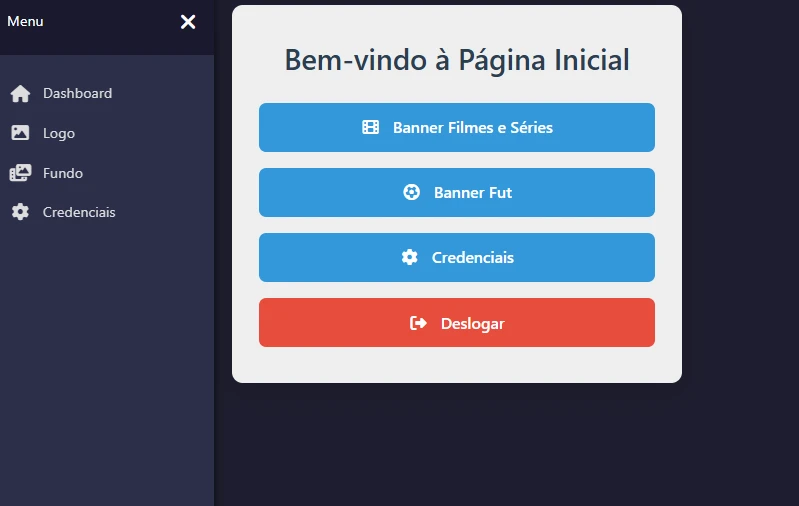Screen dimensions: 799x506
Task: Click the Logo image icon in sidebar
Action: pos(20,133)
